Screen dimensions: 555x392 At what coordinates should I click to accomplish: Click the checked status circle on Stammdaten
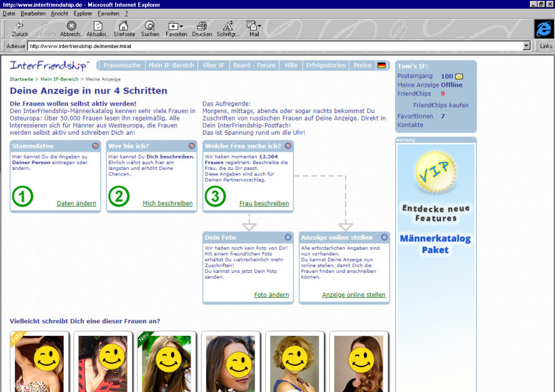click(x=95, y=145)
